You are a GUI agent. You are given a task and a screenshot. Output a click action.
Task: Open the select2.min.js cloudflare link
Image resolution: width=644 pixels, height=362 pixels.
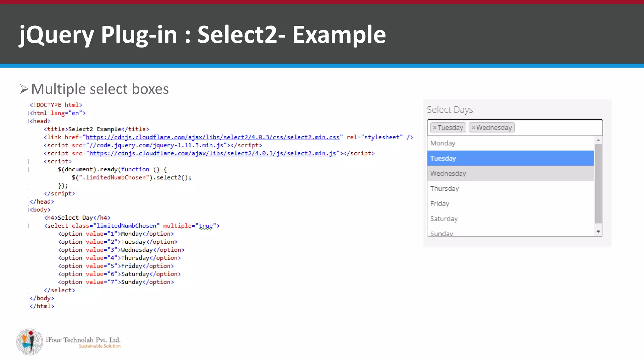pos(213,153)
